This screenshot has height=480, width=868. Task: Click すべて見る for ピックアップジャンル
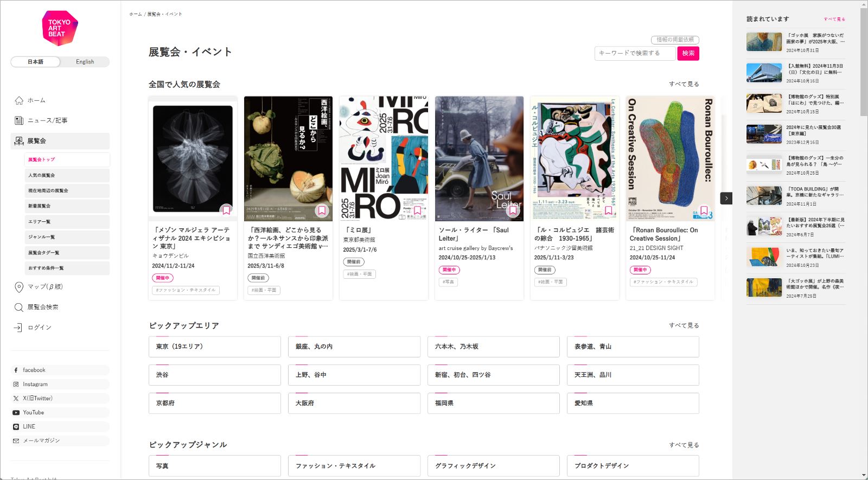point(684,445)
